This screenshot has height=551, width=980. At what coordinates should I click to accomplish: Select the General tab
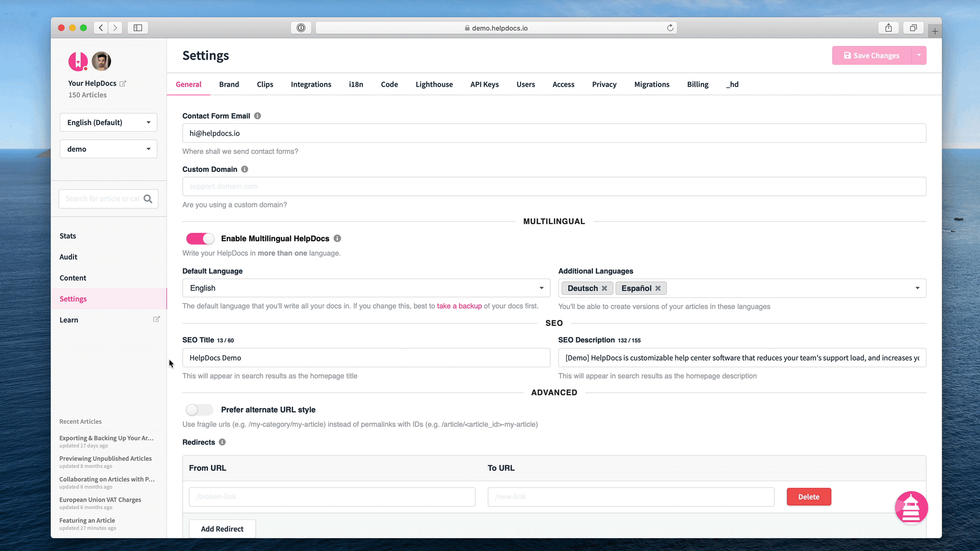click(x=188, y=85)
